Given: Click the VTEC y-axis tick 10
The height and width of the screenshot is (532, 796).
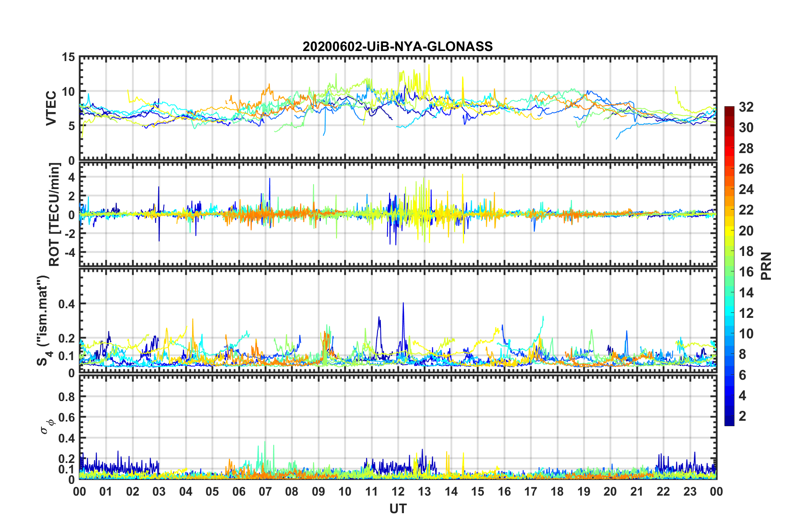Looking at the screenshot, I should [x=68, y=92].
